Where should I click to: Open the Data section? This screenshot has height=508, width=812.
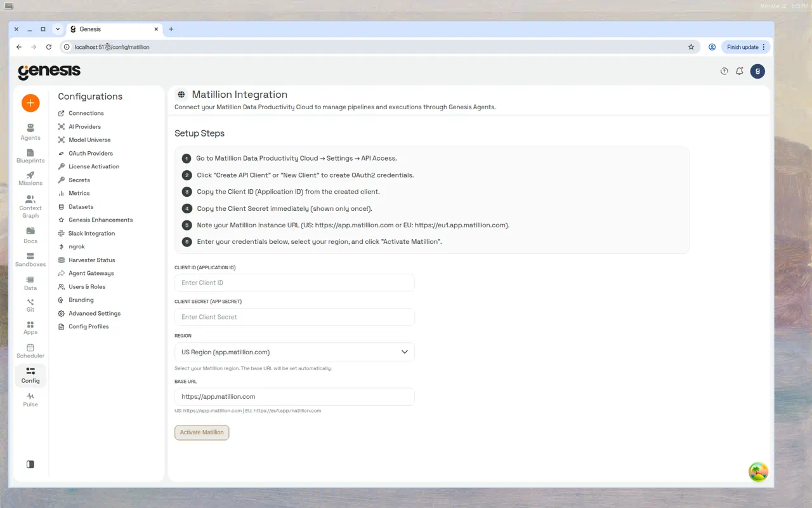click(x=30, y=283)
